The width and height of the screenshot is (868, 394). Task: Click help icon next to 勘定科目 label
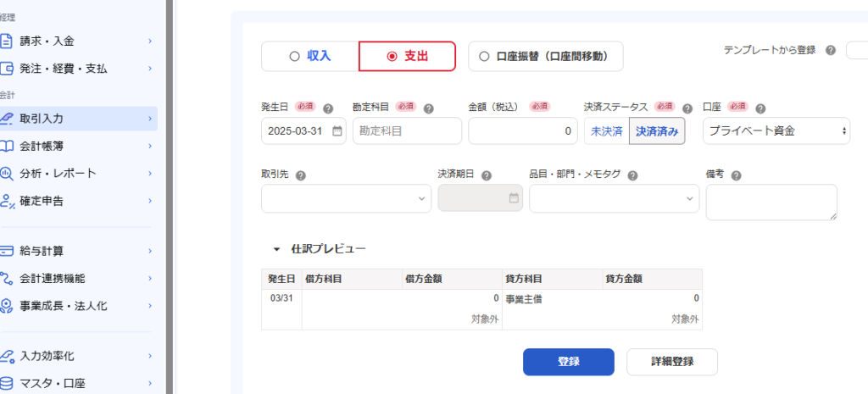[x=428, y=108]
